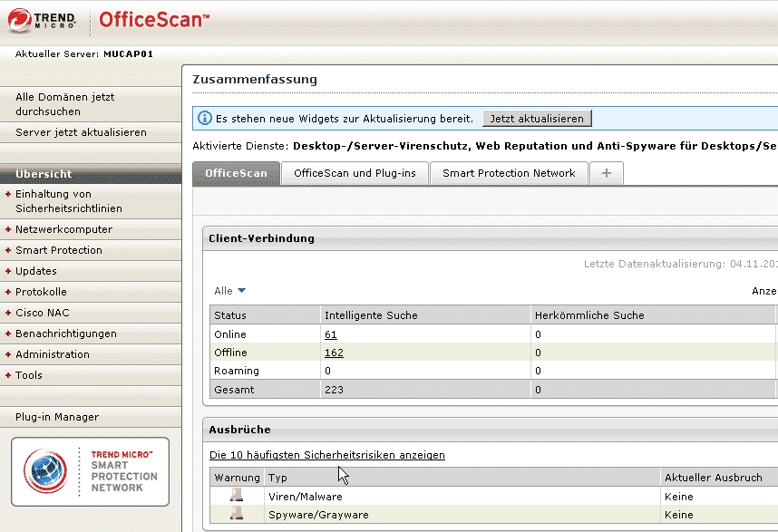Expand the Administration menu

pyautogui.click(x=8, y=354)
